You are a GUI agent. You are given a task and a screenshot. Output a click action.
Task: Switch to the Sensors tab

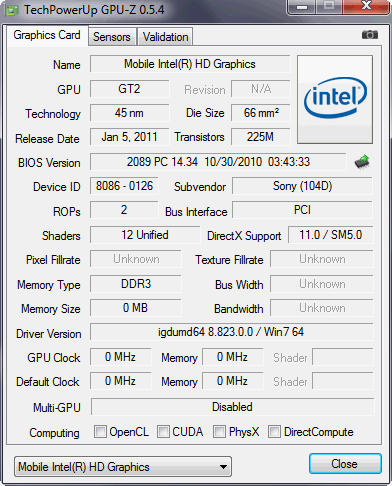click(x=112, y=37)
